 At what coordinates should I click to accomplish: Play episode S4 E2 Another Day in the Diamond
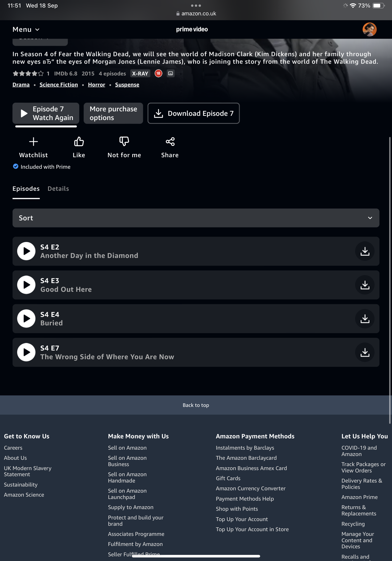pos(26,251)
